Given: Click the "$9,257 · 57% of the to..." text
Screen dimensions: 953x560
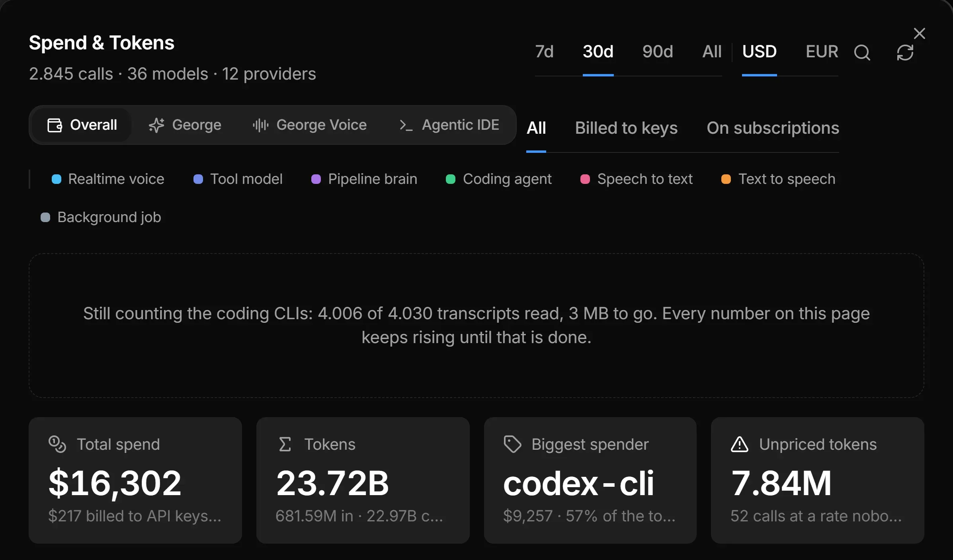Looking at the screenshot, I should pyautogui.click(x=589, y=516).
